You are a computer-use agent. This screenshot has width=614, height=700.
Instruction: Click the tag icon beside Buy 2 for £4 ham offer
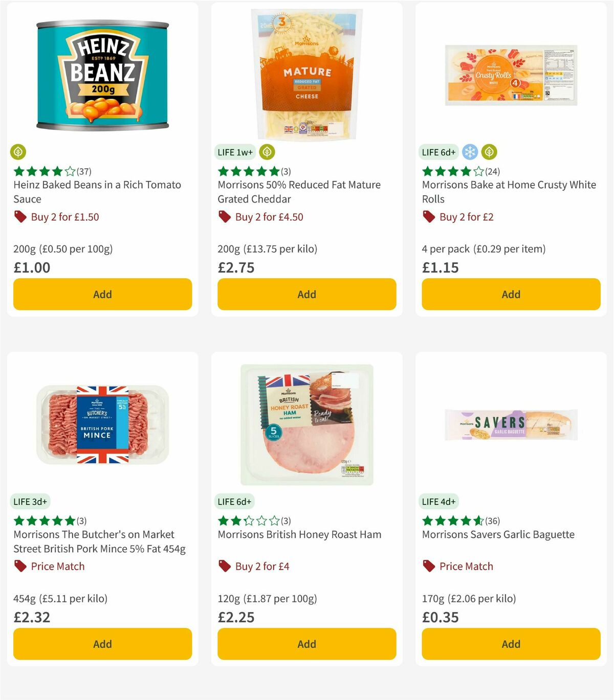tap(224, 566)
